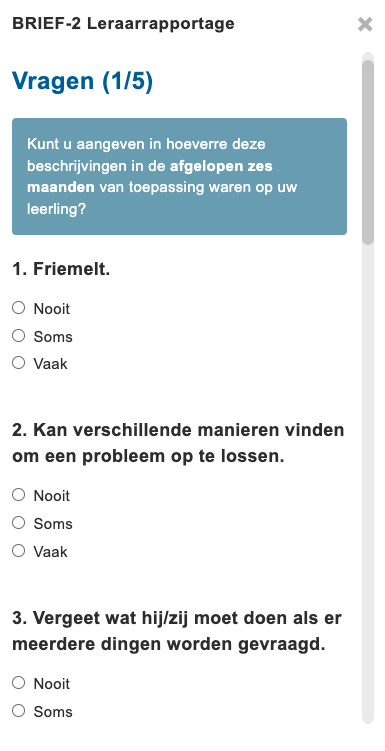Close the BRIEF-2 Leraarrapportage dialog
The height and width of the screenshot is (751, 385).
tap(365, 24)
